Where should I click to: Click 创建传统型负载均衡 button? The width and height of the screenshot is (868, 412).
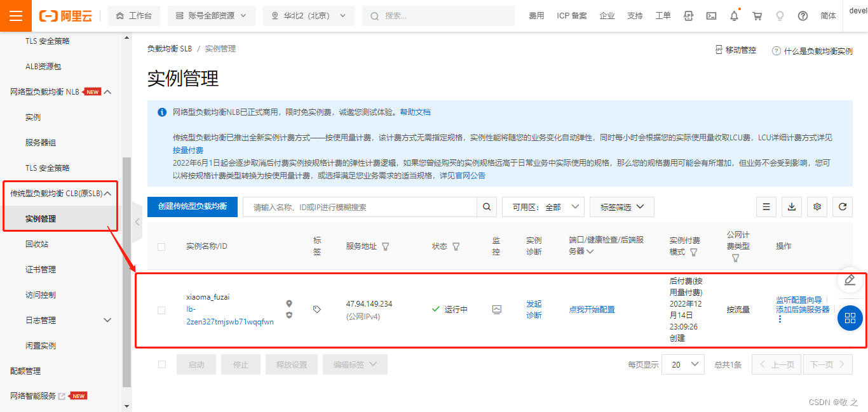pyautogui.click(x=193, y=207)
